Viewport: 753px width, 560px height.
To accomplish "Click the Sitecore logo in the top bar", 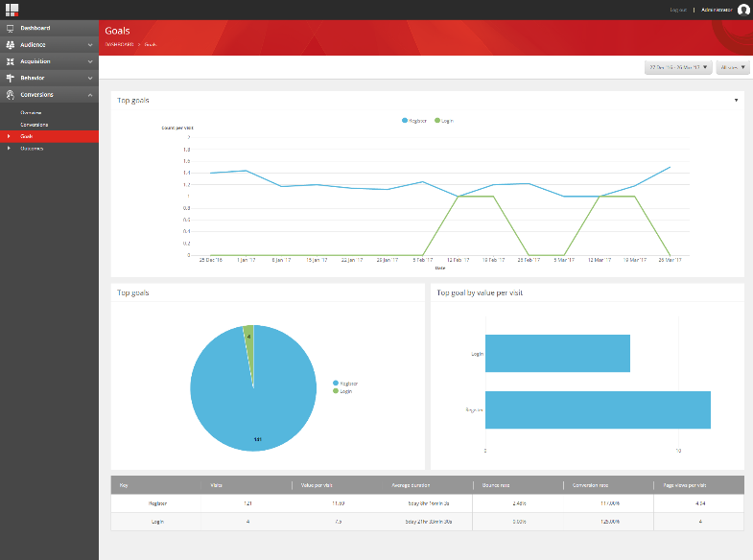I will click(12, 11).
